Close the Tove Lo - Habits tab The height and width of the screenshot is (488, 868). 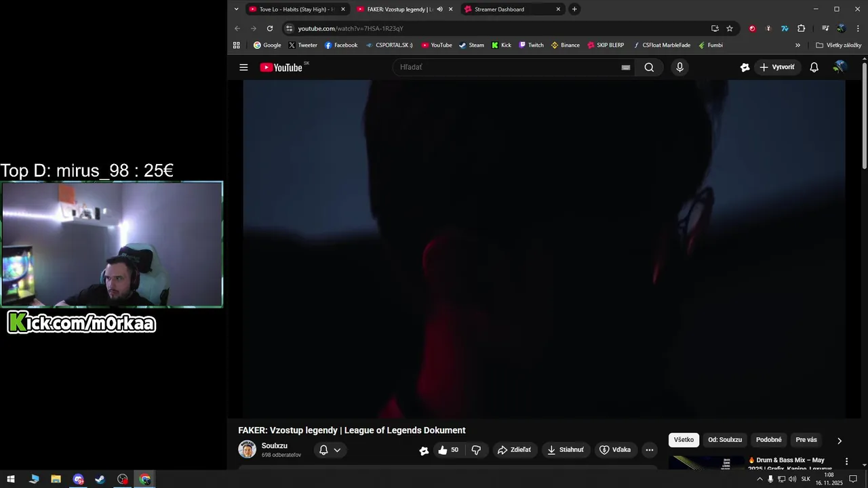click(x=343, y=9)
